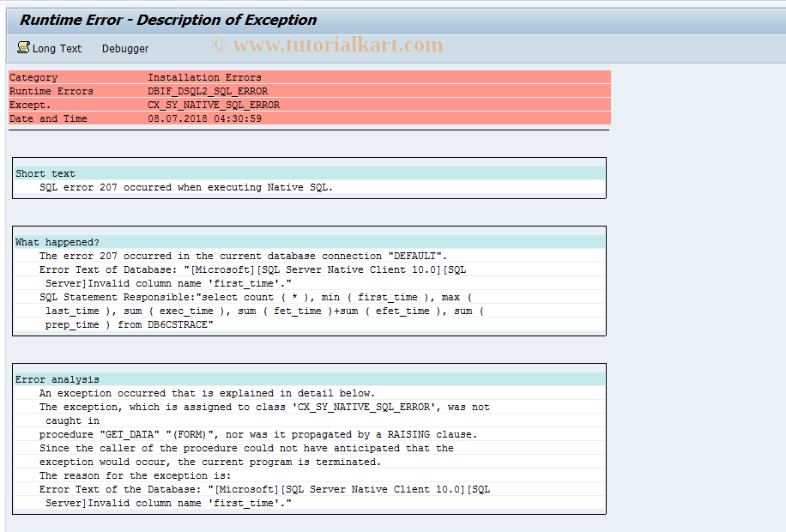Select 'prep_time ) from DB6CSTRACE' line
Image resolution: width=786 pixels, height=532 pixels.
pos(130,324)
